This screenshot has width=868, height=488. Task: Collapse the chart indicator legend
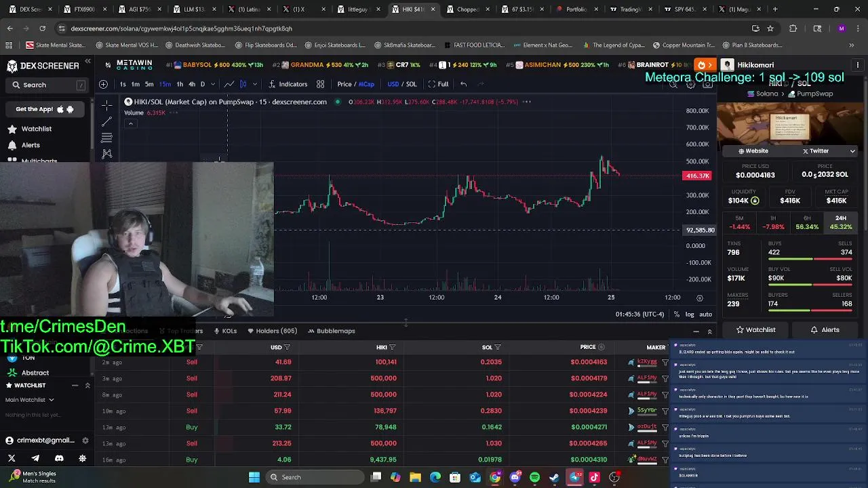(130, 123)
